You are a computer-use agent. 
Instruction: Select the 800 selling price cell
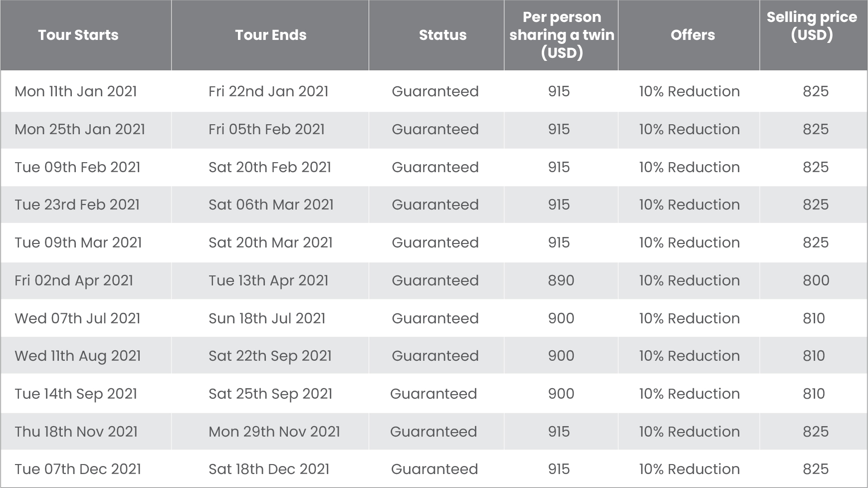[x=816, y=280]
